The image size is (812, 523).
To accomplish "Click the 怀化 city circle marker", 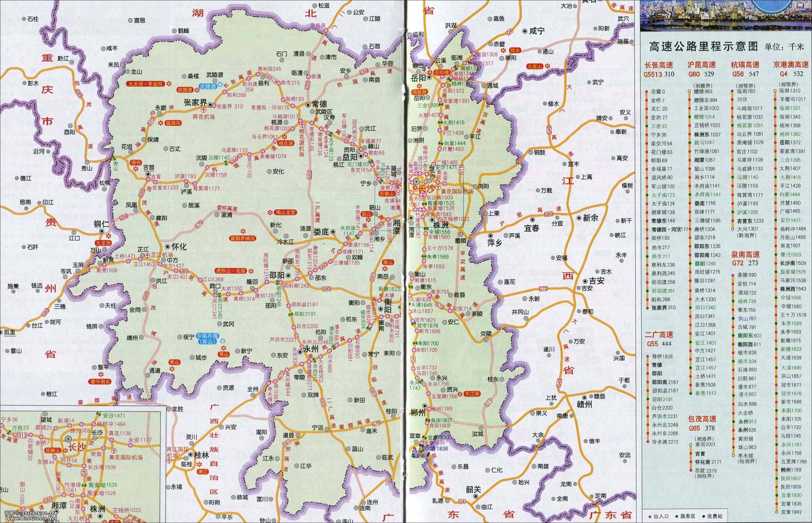I will click(x=167, y=246).
